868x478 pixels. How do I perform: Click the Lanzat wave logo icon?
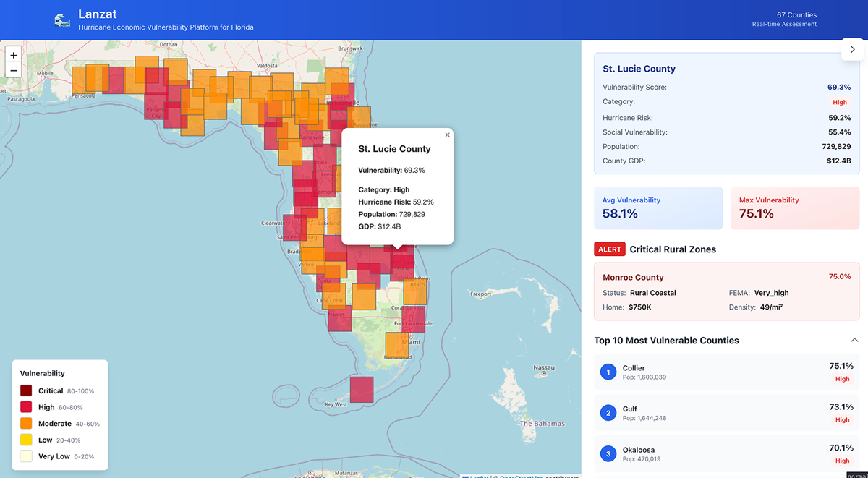click(62, 20)
